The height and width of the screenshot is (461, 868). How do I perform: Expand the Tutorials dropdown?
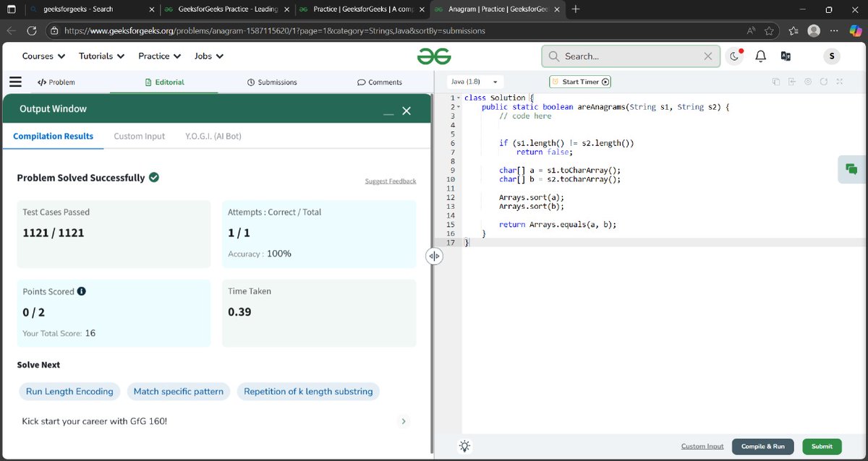[102, 56]
